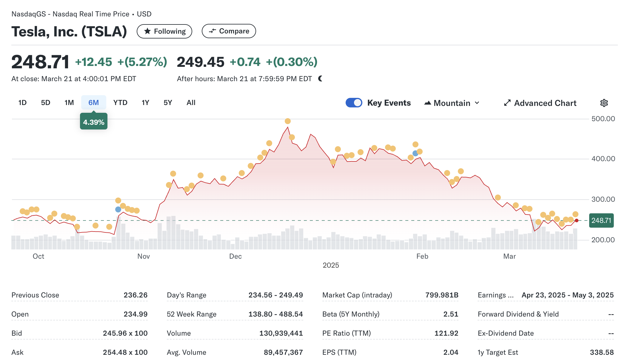
Task: Select the 1D time range tab
Action: (22, 103)
